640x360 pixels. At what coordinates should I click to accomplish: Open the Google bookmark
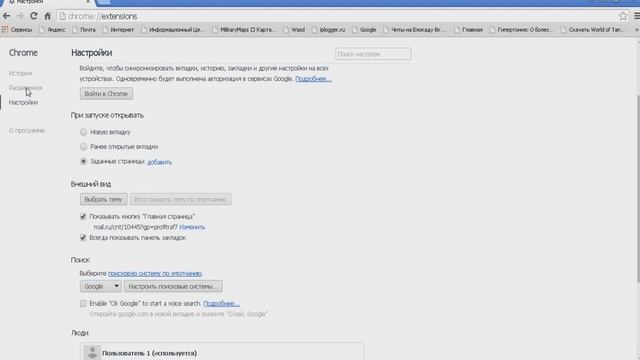tap(364, 29)
